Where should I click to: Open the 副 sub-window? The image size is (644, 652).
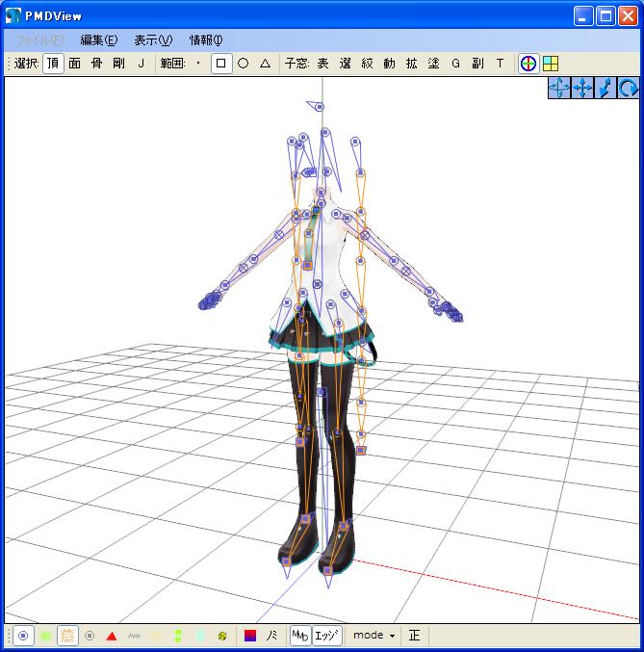477,64
